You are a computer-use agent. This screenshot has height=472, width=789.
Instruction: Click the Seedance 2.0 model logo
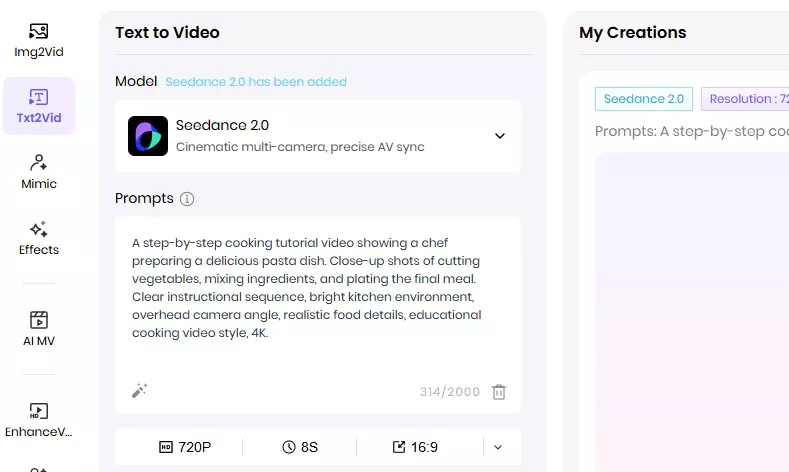pyautogui.click(x=148, y=136)
